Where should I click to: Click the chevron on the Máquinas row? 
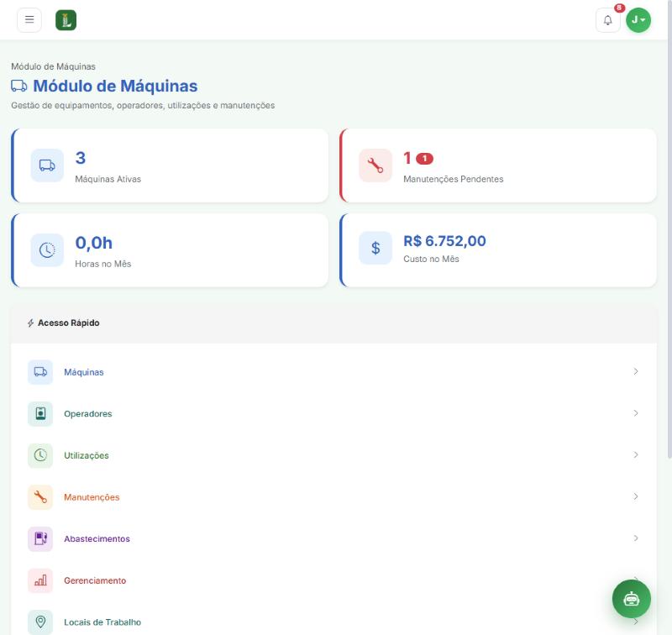click(x=636, y=371)
